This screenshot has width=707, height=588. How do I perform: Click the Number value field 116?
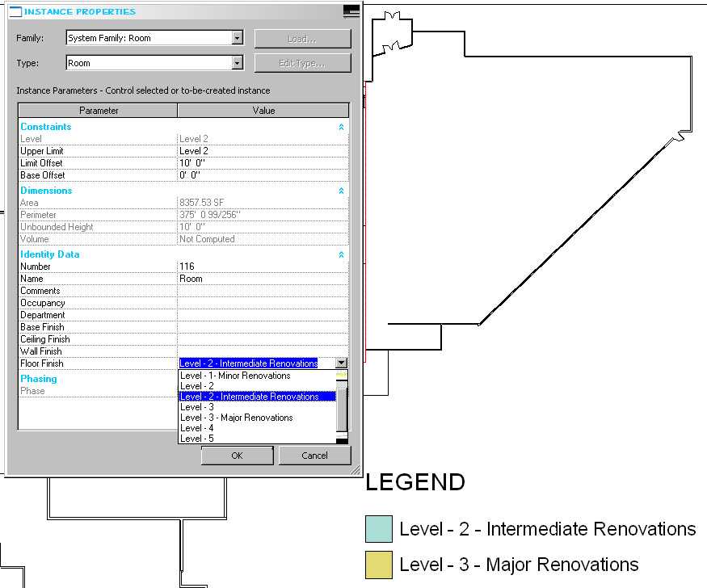(x=263, y=267)
